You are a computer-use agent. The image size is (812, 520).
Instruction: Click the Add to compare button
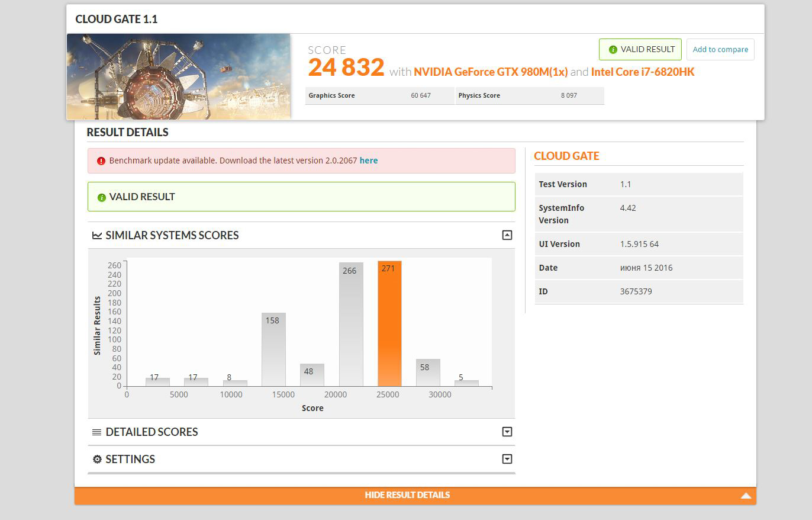pos(720,49)
